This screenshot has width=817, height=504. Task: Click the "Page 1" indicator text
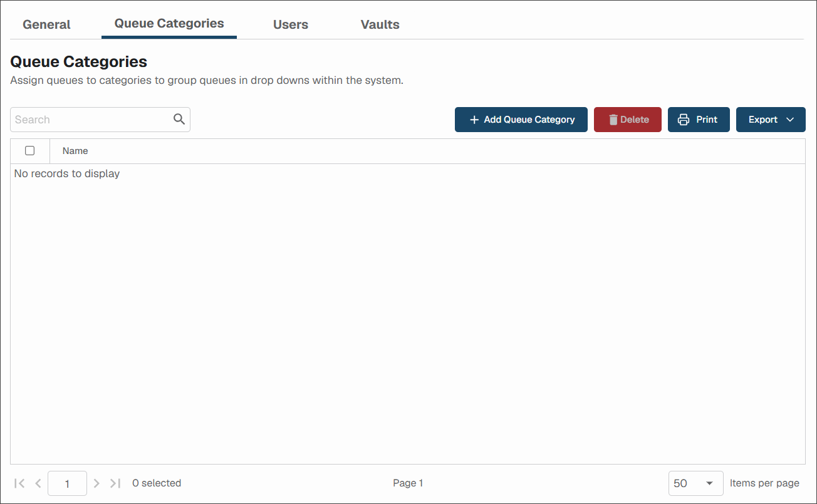coord(408,483)
